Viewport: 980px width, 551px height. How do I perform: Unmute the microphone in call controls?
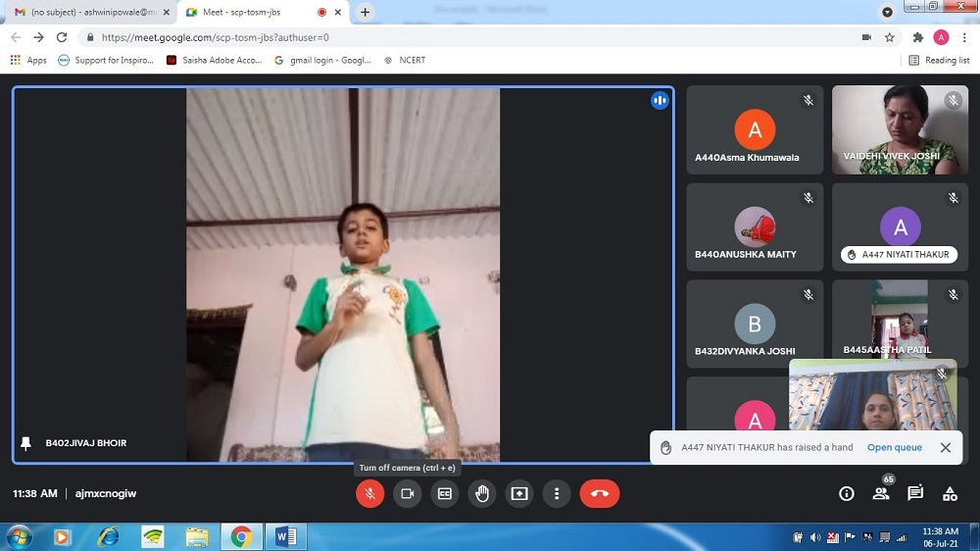point(369,493)
